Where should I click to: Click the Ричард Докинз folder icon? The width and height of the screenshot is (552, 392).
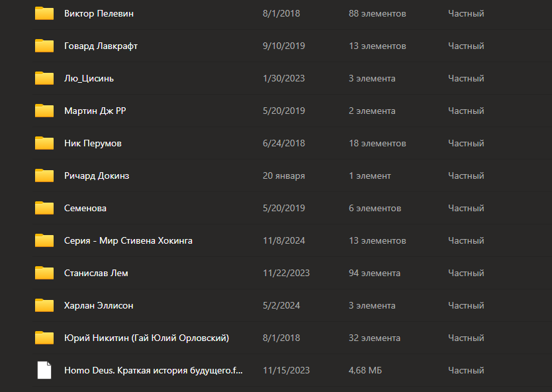point(44,175)
